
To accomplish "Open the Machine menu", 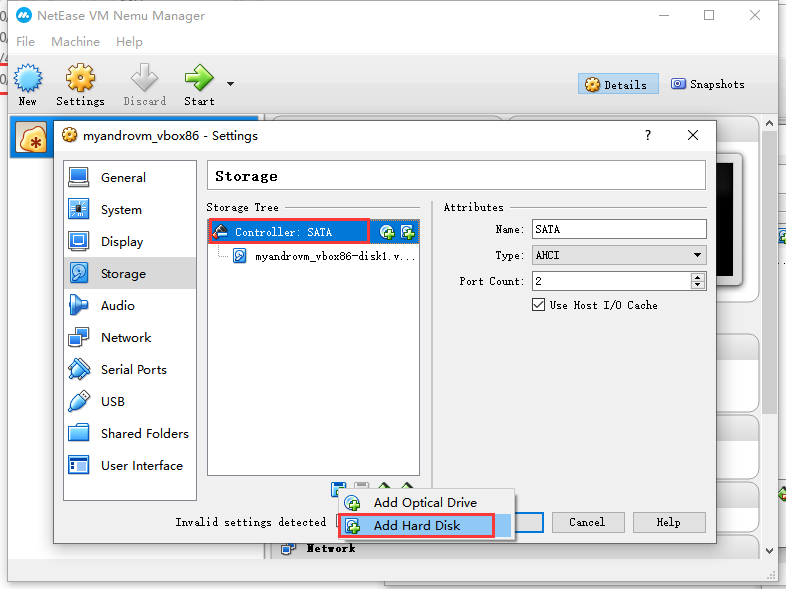I will point(75,42).
